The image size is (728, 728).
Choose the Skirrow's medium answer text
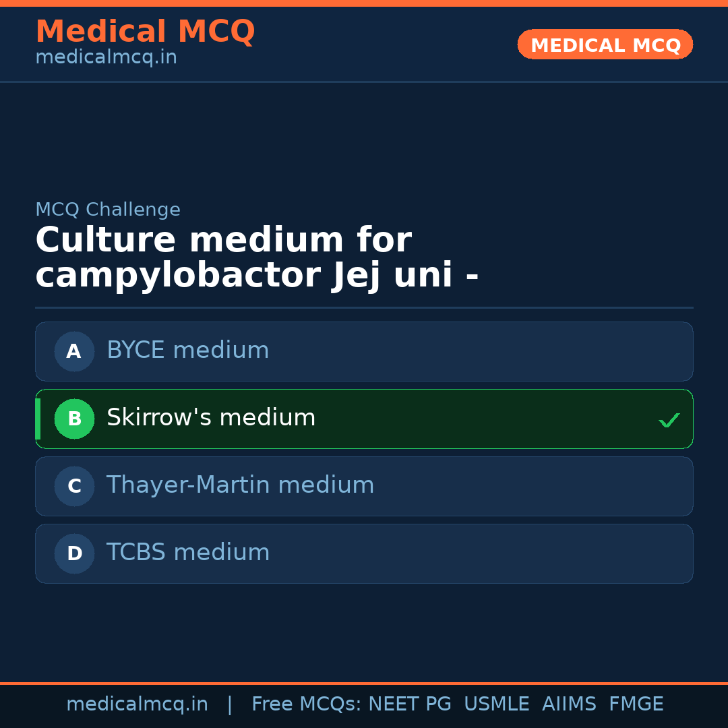tap(211, 418)
